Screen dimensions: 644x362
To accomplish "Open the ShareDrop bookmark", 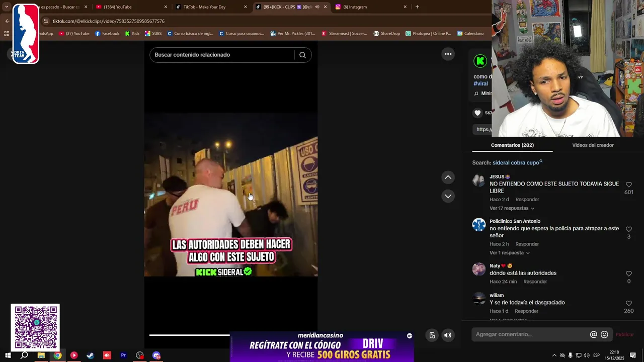I will [386, 34].
